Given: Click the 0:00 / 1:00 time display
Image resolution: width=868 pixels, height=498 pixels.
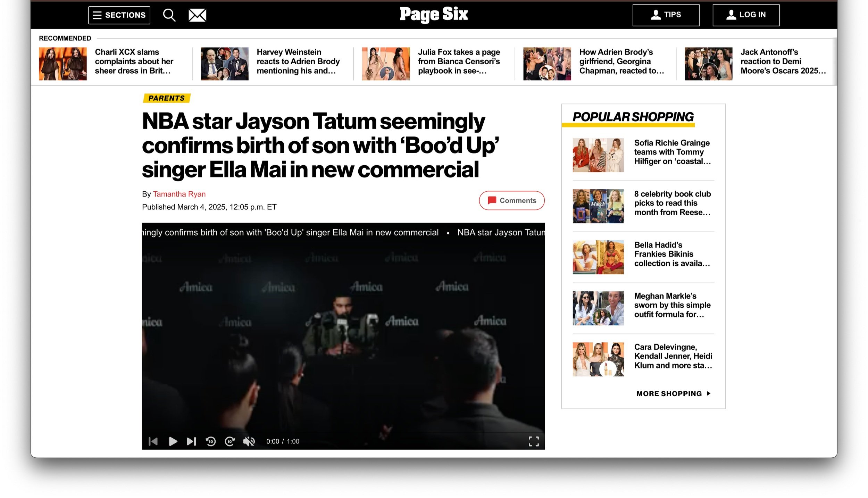Looking at the screenshot, I should coord(283,441).
